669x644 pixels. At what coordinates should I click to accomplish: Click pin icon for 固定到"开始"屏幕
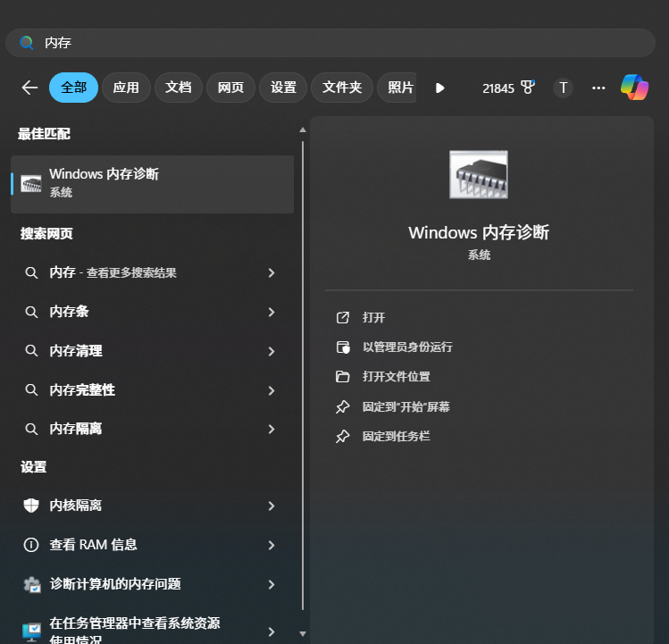343,406
